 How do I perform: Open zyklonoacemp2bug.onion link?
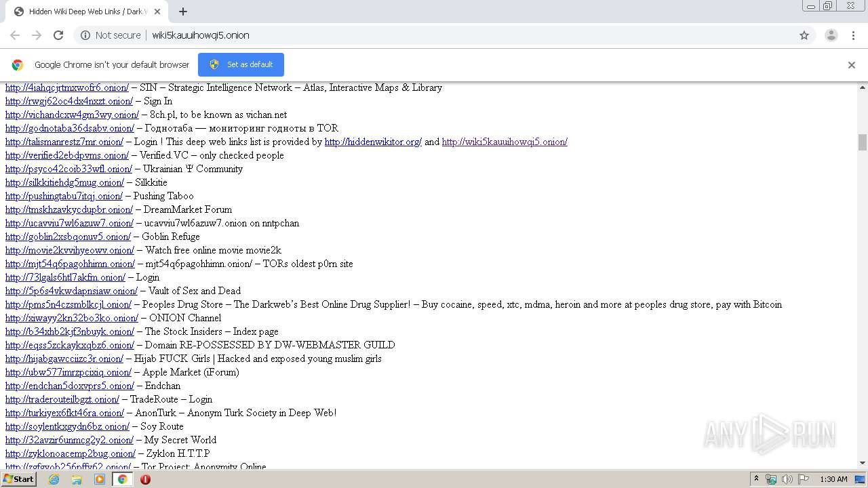[71, 453]
